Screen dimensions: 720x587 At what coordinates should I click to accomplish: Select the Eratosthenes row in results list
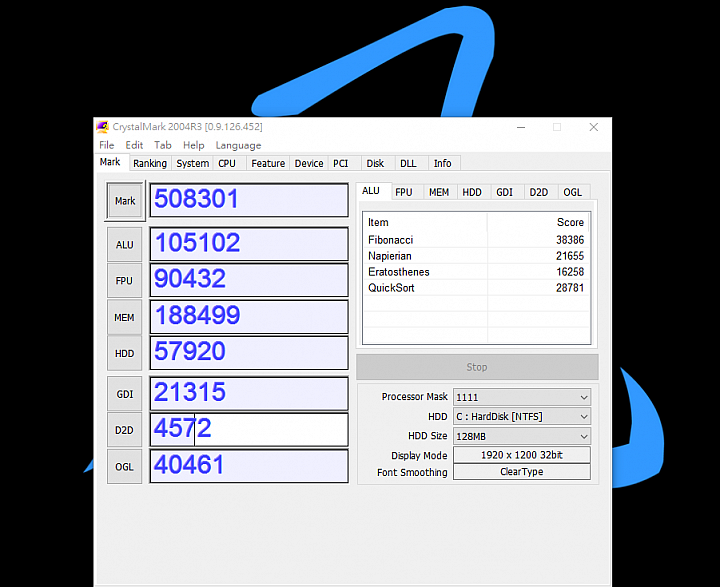tap(476, 272)
